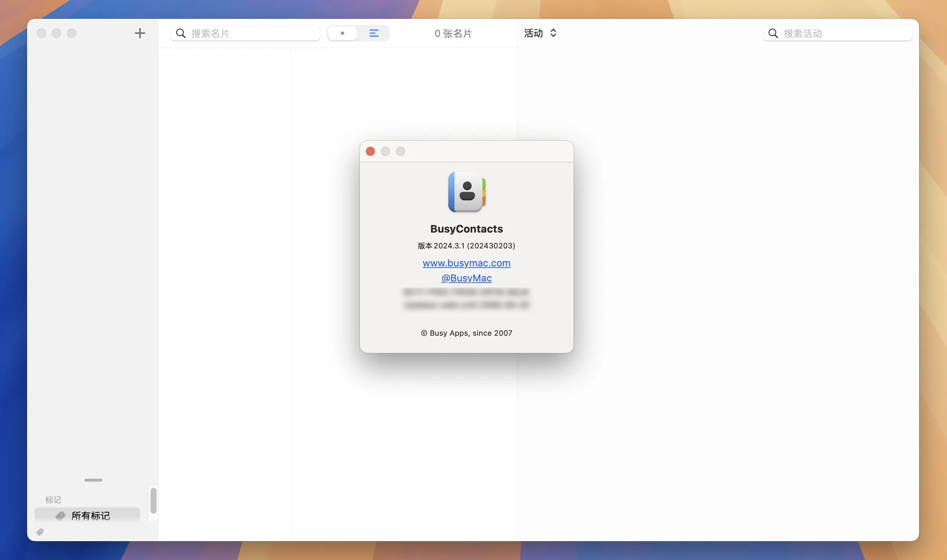Viewport: 947px width, 560px height.
Task: Focus the 搜索名片 search field
Action: point(245,33)
